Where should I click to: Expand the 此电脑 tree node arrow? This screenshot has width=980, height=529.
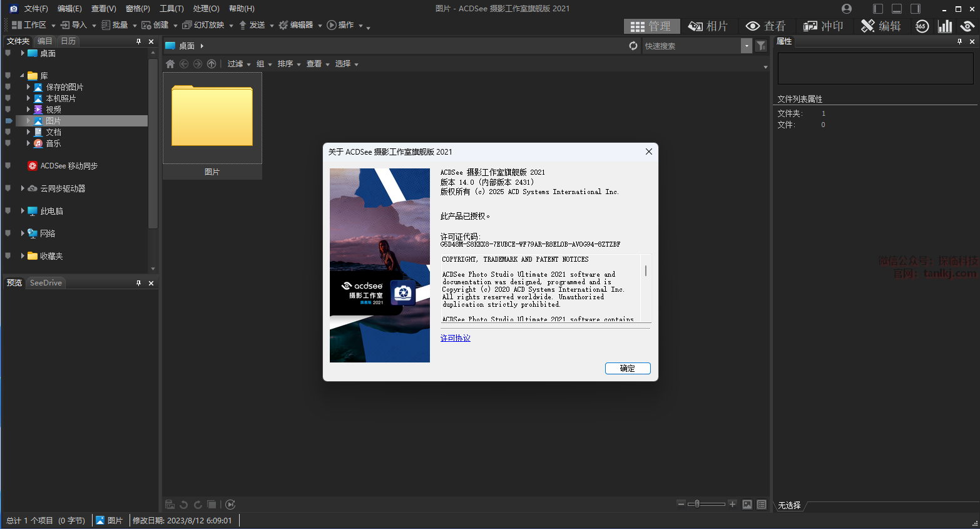point(23,211)
